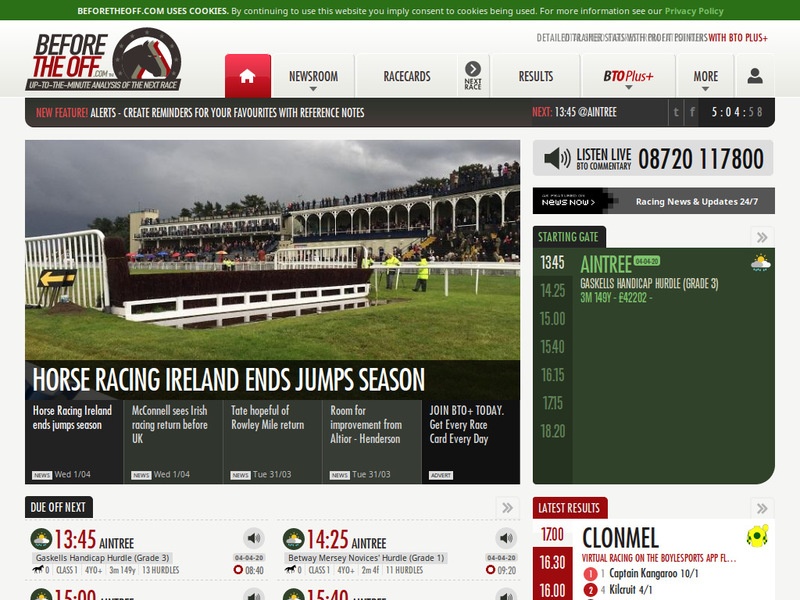
Task: Click the countdown timer 5:04:58
Action: 737,112
